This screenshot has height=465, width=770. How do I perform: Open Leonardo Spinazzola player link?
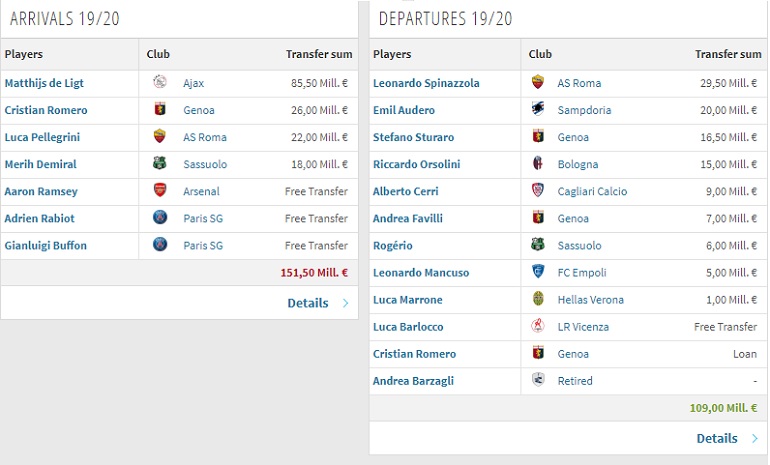(x=426, y=83)
